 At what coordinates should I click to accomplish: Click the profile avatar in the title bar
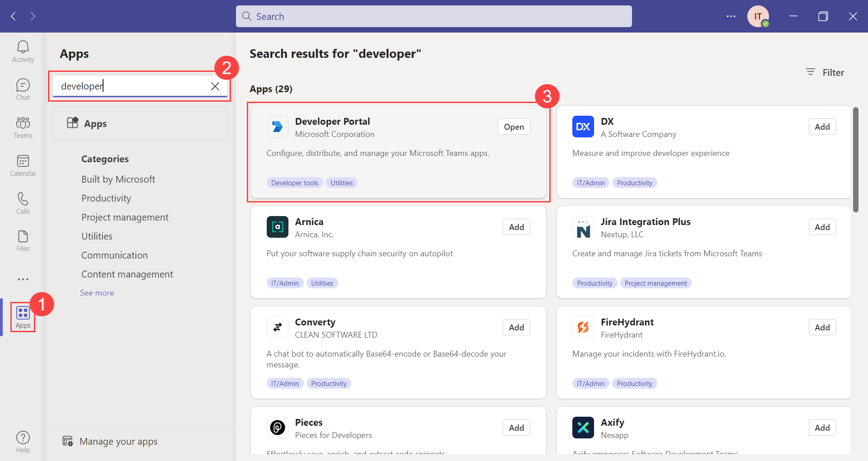[x=758, y=16]
